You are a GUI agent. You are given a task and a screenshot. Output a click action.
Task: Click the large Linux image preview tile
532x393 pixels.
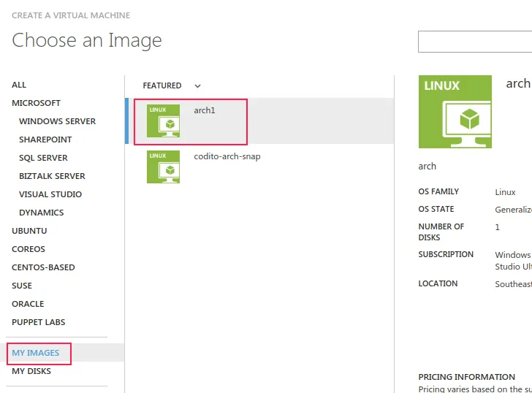pyautogui.click(x=455, y=112)
